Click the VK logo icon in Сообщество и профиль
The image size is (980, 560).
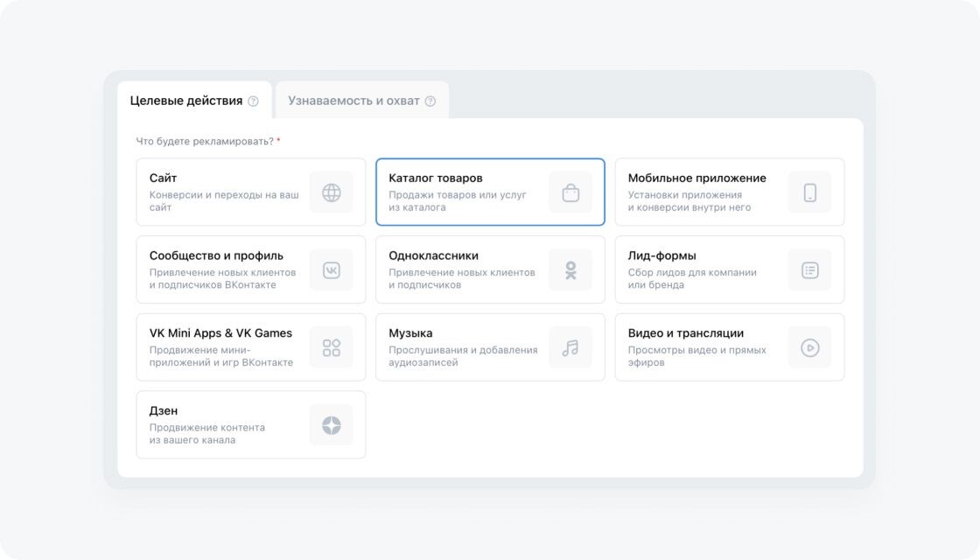[332, 270]
